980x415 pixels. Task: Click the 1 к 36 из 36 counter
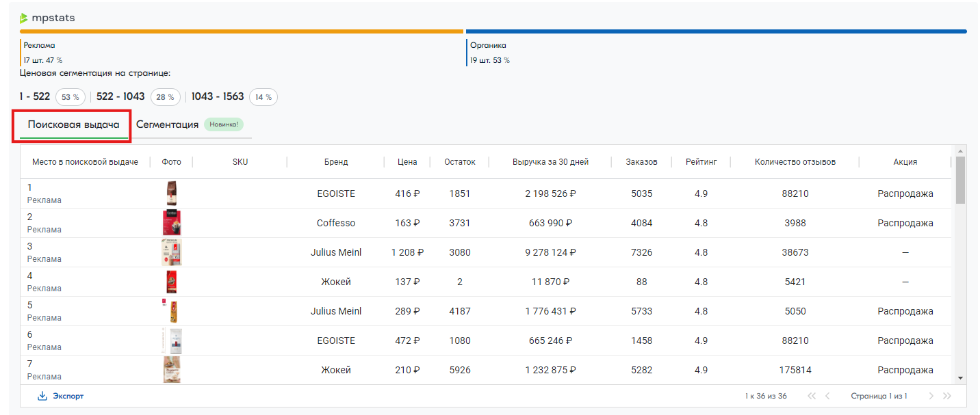[x=766, y=396]
